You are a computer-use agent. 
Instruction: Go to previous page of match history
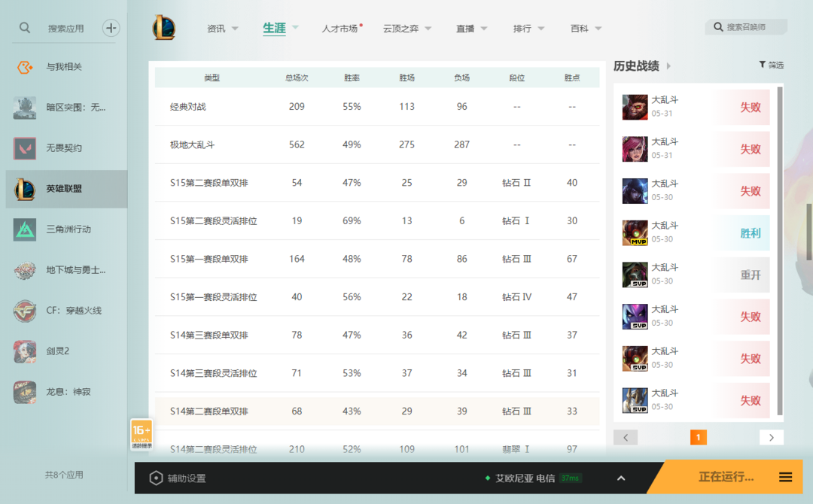tap(626, 438)
